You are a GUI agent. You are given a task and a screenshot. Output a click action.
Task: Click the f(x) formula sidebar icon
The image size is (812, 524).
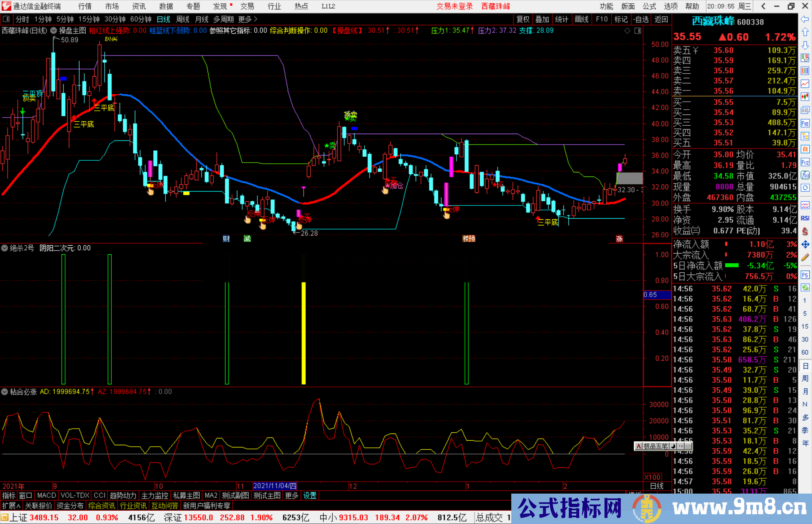(805, 175)
